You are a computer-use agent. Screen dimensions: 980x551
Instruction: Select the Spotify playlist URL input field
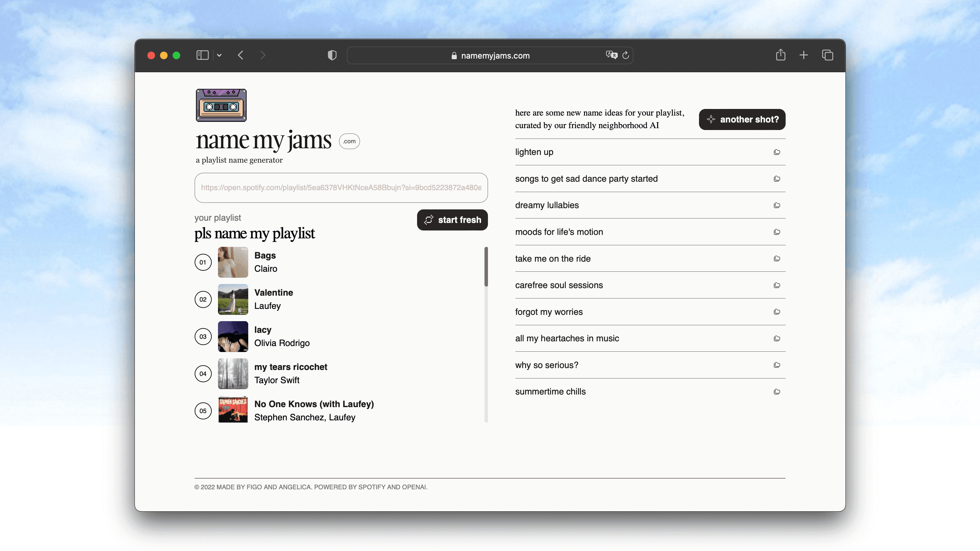point(341,187)
